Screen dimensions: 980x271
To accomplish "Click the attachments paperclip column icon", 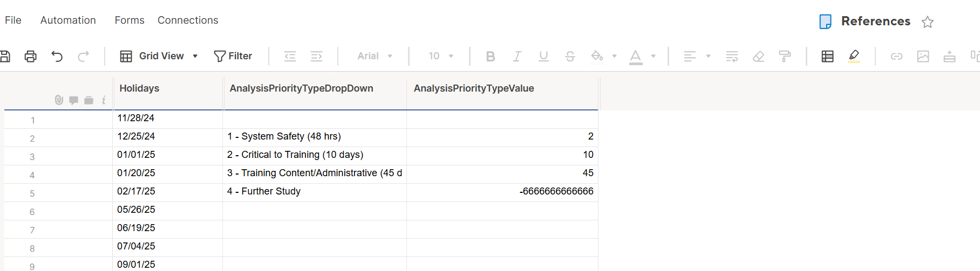I will pyautogui.click(x=59, y=100).
